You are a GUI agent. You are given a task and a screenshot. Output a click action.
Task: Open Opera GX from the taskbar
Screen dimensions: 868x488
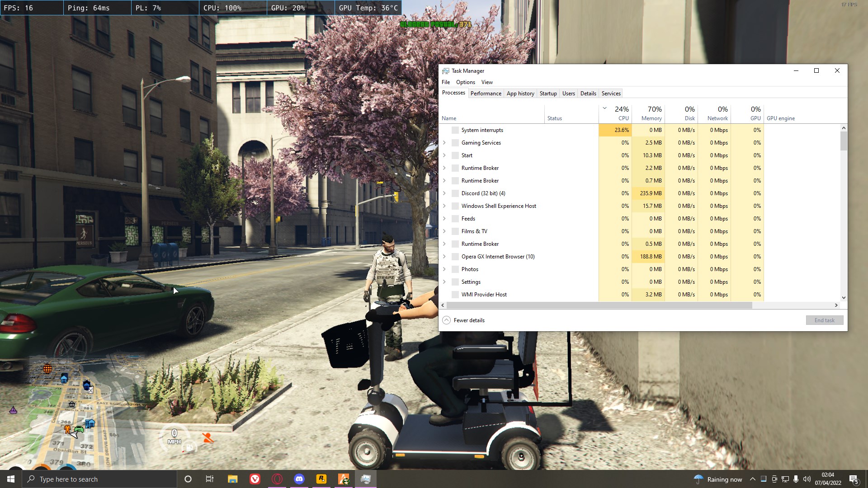click(277, 479)
